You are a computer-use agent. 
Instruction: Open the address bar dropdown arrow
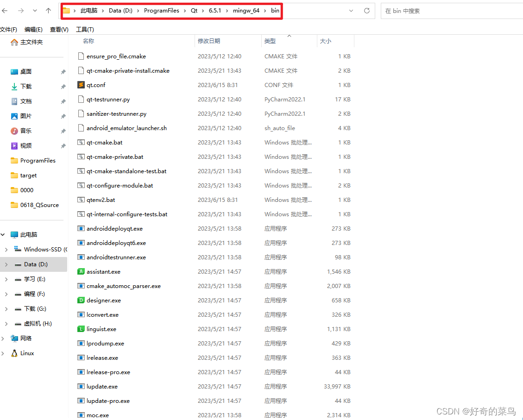pos(351,10)
